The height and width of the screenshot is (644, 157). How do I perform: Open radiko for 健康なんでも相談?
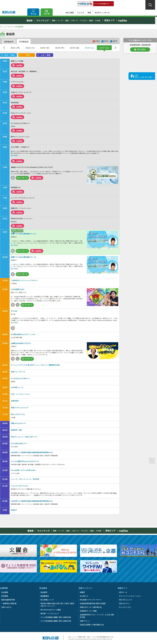click(x=17, y=66)
